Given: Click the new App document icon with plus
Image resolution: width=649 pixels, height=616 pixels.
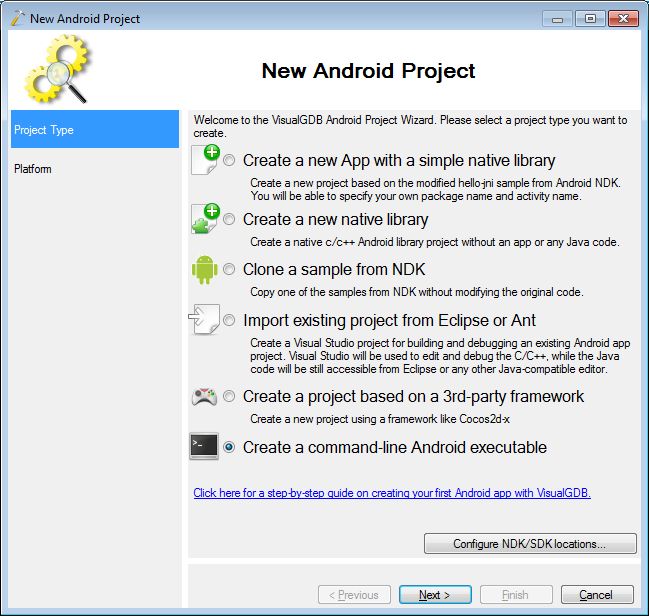Looking at the screenshot, I should 205,160.
